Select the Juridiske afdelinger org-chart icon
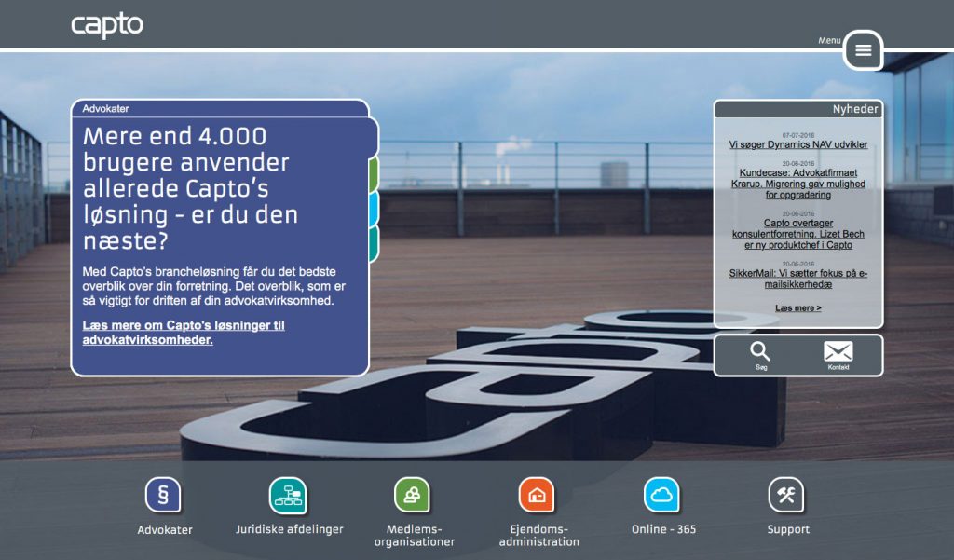This screenshot has width=954, height=560. coord(288,495)
